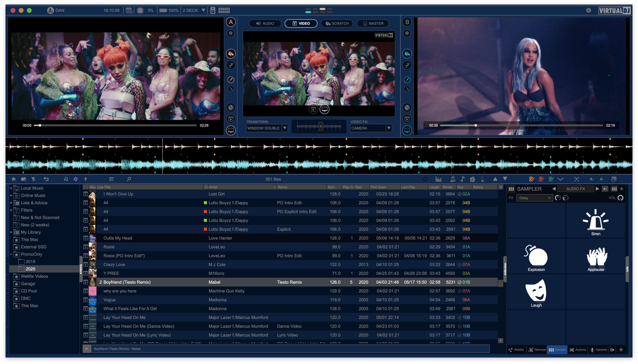Image resolution: width=638 pixels, height=364 pixels.
Task: Collapse the PromoOnly folder
Action: pyautogui.click(x=11, y=254)
